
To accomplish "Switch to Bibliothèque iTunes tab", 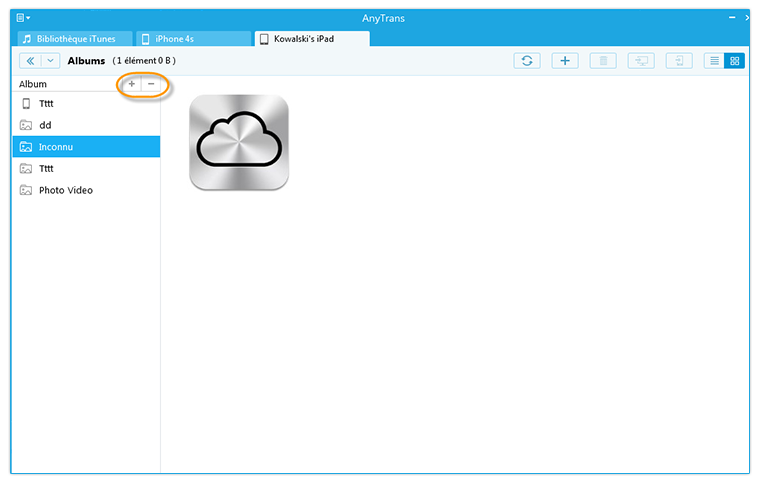I will (x=75, y=39).
